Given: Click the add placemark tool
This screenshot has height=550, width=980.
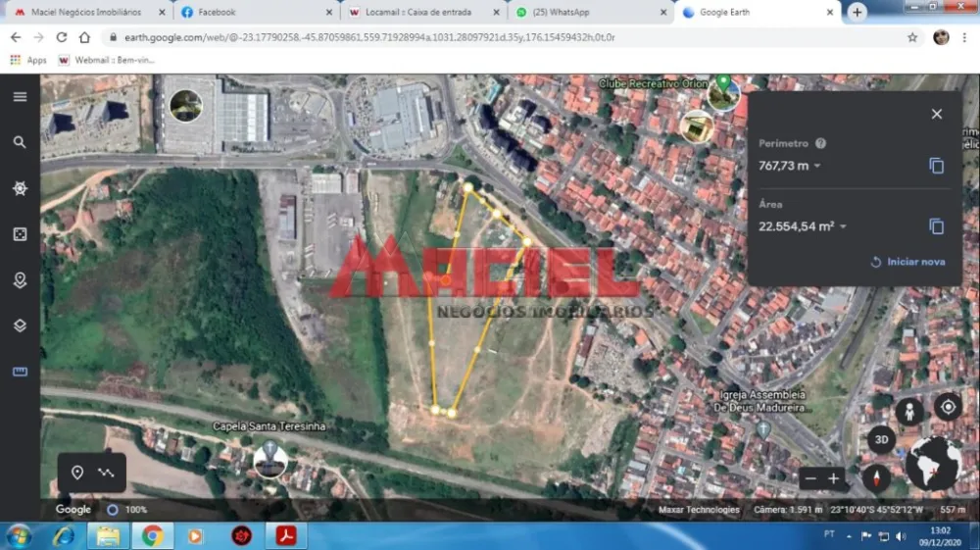Looking at the screenshot, I should click(77, 473).
